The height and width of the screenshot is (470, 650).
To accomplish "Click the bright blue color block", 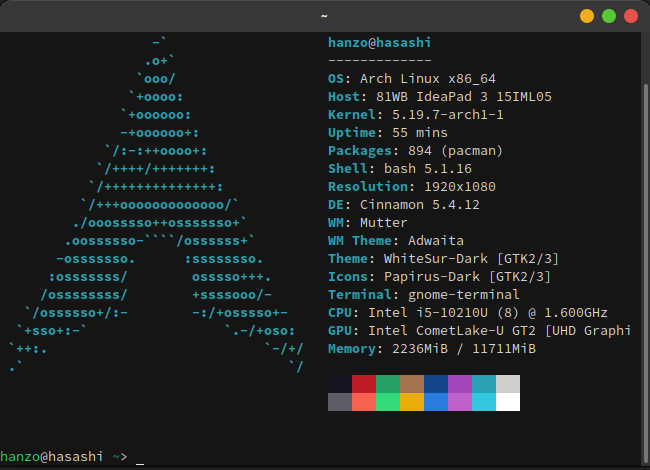I will (436, 402).
